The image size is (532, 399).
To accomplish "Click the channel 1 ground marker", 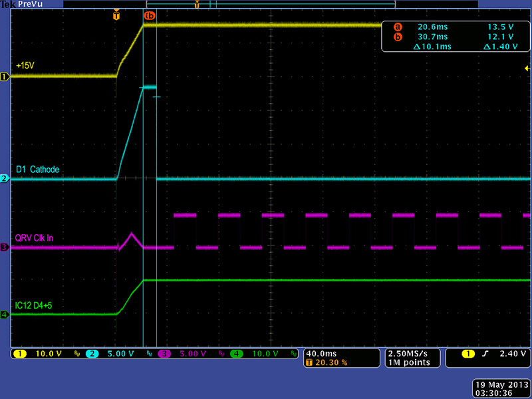I will 4,77.
